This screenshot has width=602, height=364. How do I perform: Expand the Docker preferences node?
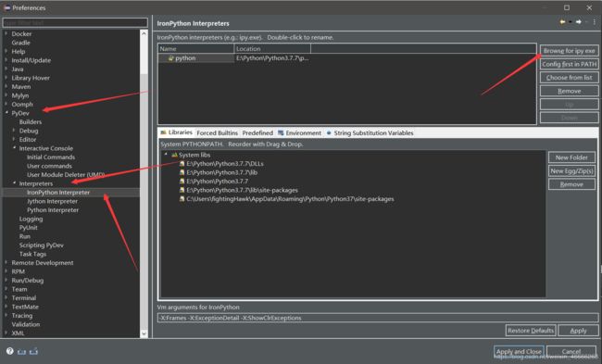6,33
